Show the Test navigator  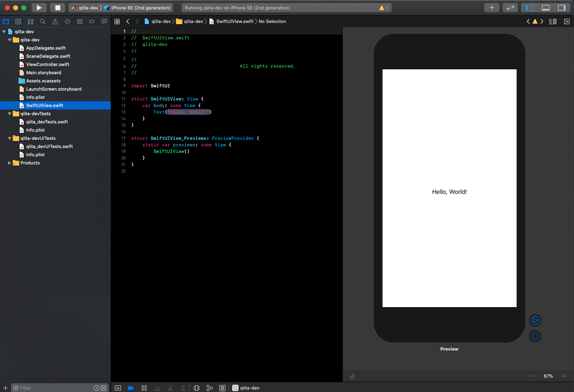click(x=67, y=21)
